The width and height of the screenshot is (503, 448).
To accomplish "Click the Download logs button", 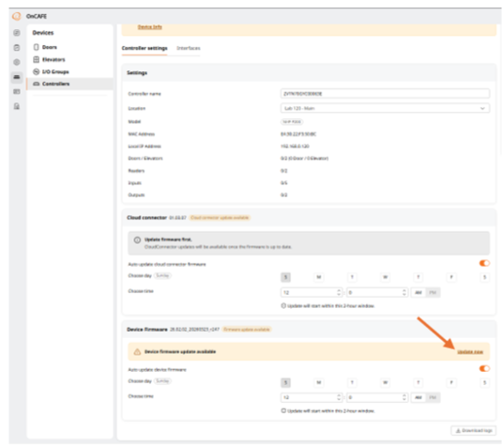I will (474, 430).
